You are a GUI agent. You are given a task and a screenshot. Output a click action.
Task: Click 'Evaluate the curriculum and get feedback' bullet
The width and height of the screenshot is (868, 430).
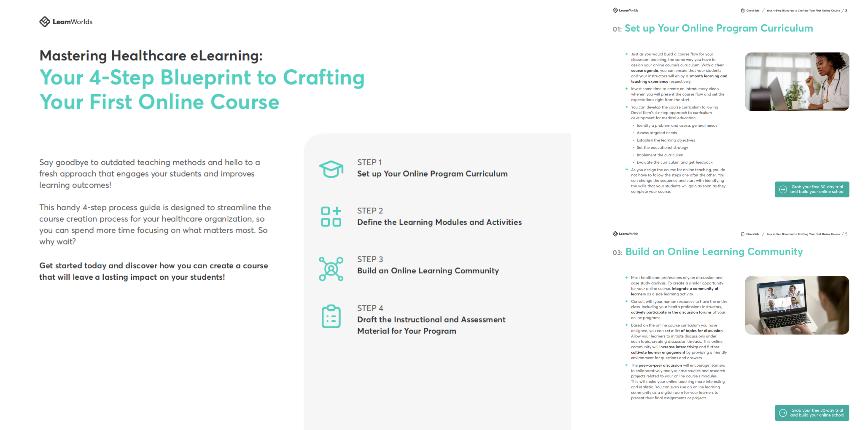tap(675, 162)
